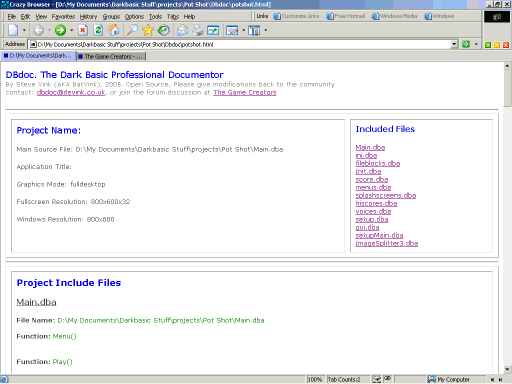The width and height of the screenshot is (512, 384).
Task: Click the orange tab control button
Action: pyautogui.click(x=497, y=45)
